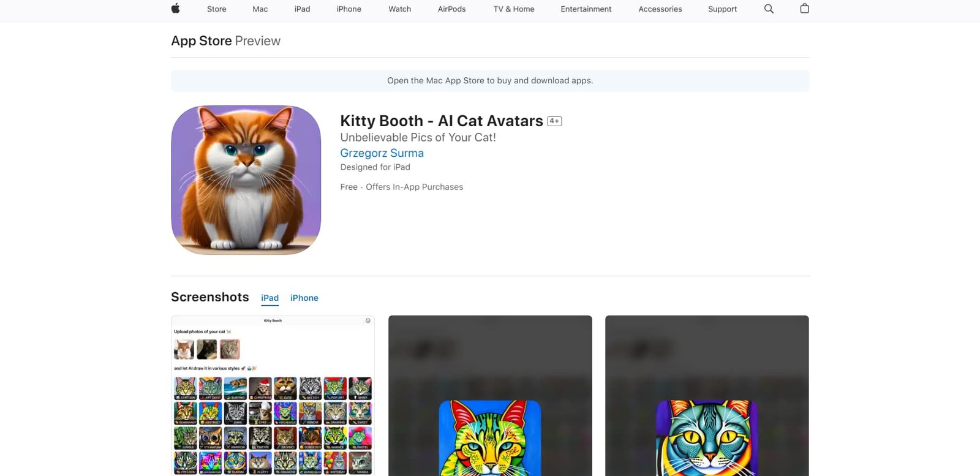Open the iPhone nav menu item
The image size is (980, 476).
coord(349,9)
